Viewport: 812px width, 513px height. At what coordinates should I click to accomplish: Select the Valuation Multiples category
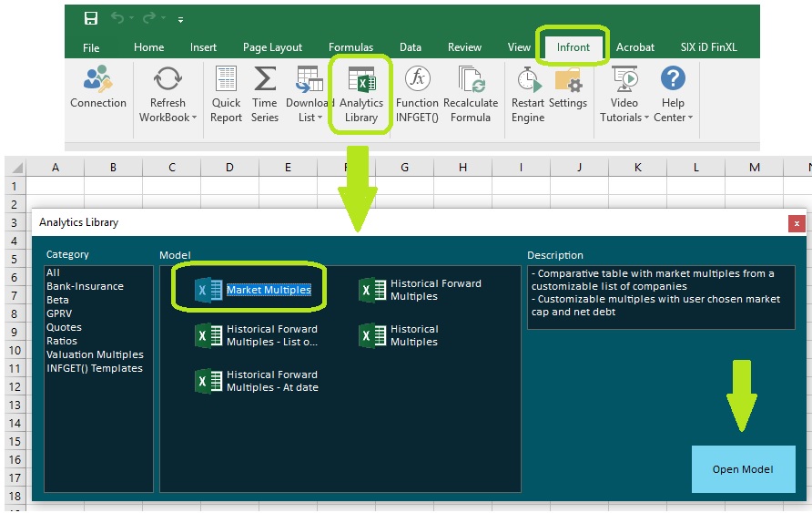point(95,354)
